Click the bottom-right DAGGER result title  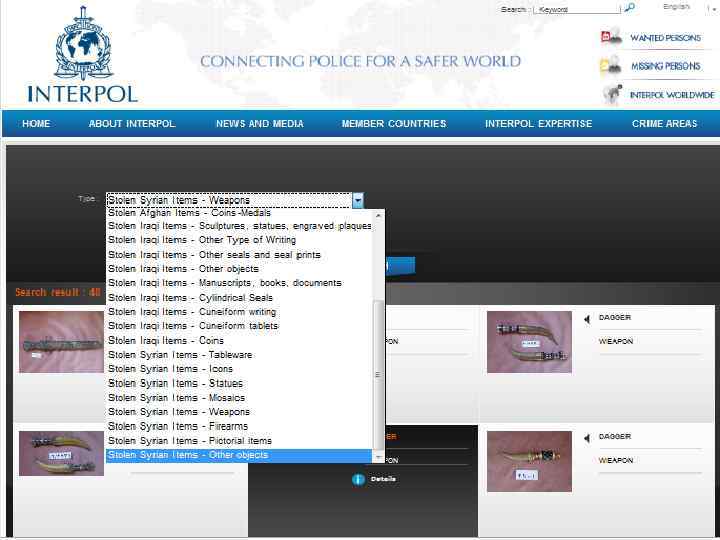point(614,436)
